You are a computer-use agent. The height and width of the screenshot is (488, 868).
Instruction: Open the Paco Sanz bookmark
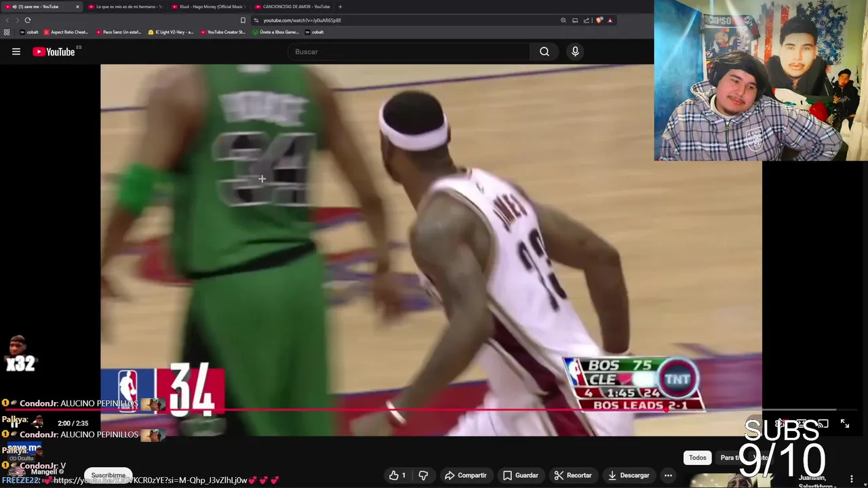[x=118, y=32]
